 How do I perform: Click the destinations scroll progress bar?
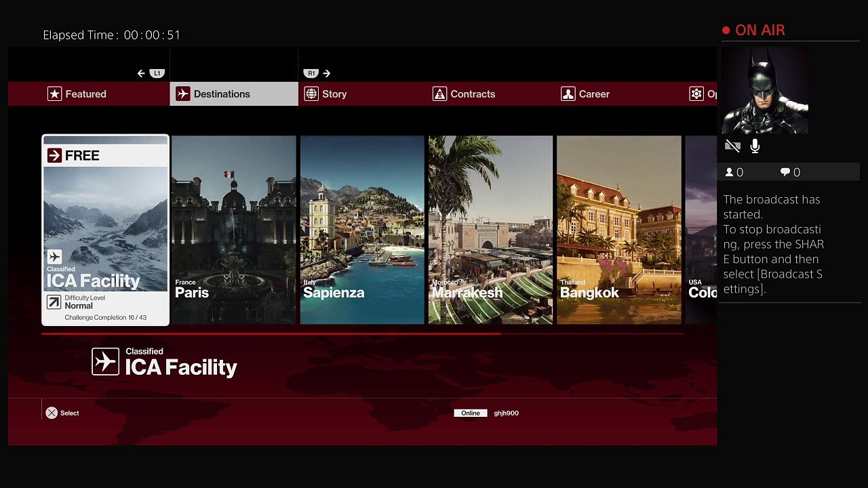pyautogui.click(x=362, y=334)
